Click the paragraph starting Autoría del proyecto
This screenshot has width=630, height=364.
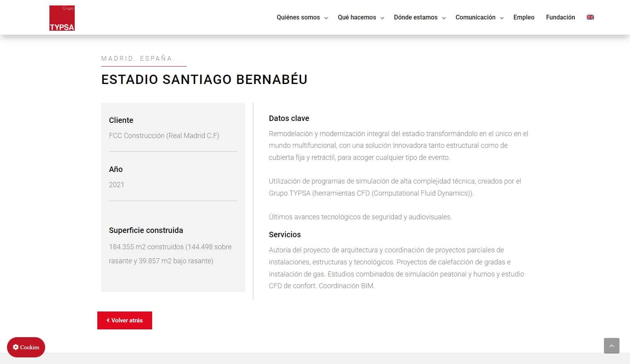pos(397,268)
